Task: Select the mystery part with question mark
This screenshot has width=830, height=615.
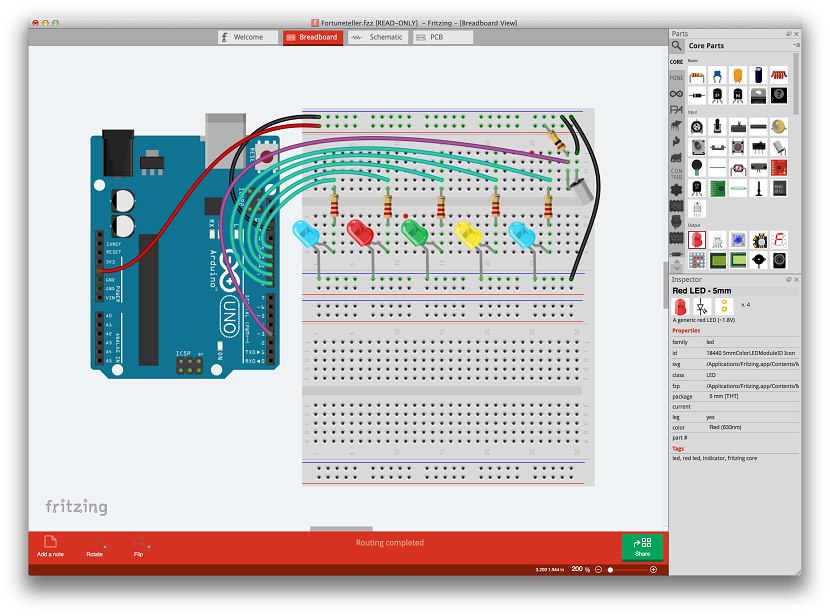Action: pyautogui.click(x=779, y=96)
